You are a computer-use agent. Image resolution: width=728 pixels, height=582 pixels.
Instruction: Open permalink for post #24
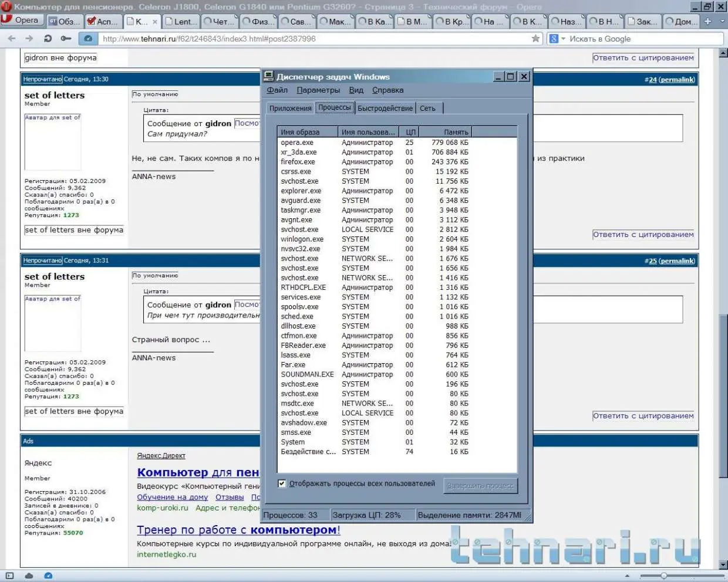click(x=676, y=79)
